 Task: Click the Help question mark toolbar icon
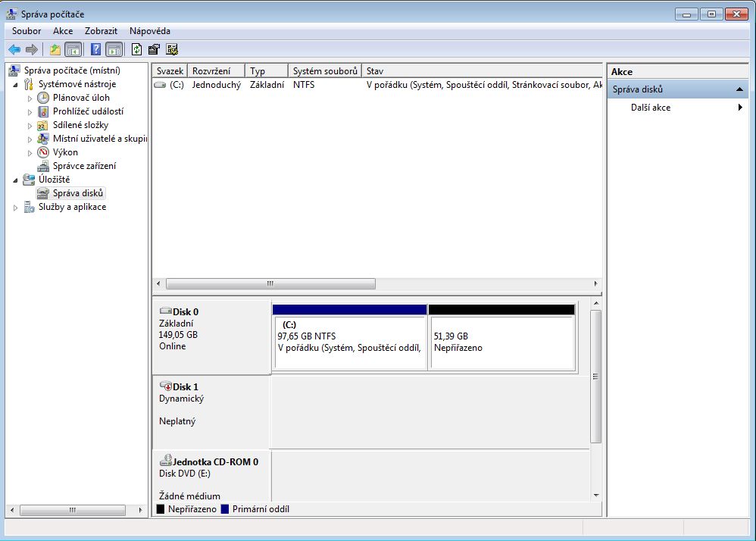pos(95,50)
